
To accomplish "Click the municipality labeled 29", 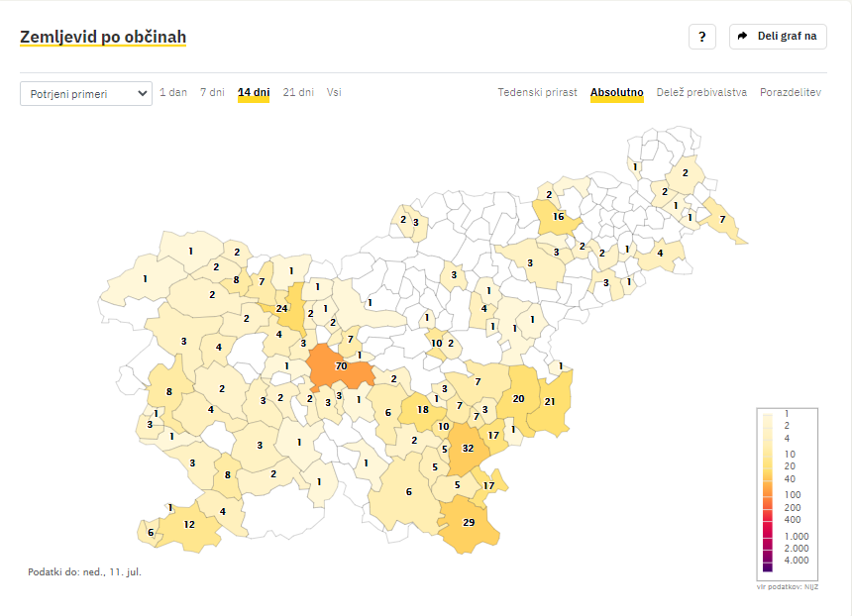I will [x=469, y=522].
